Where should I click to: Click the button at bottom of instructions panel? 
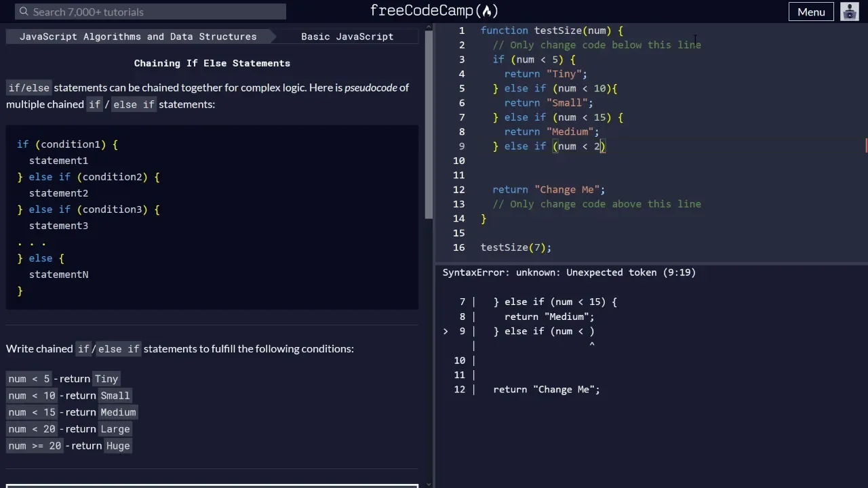[x=212, y=485]
